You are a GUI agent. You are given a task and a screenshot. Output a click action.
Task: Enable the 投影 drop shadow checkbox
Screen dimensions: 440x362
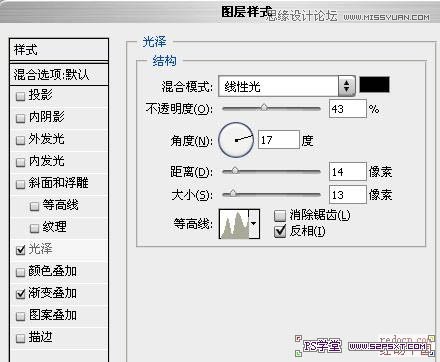(20, 96)
